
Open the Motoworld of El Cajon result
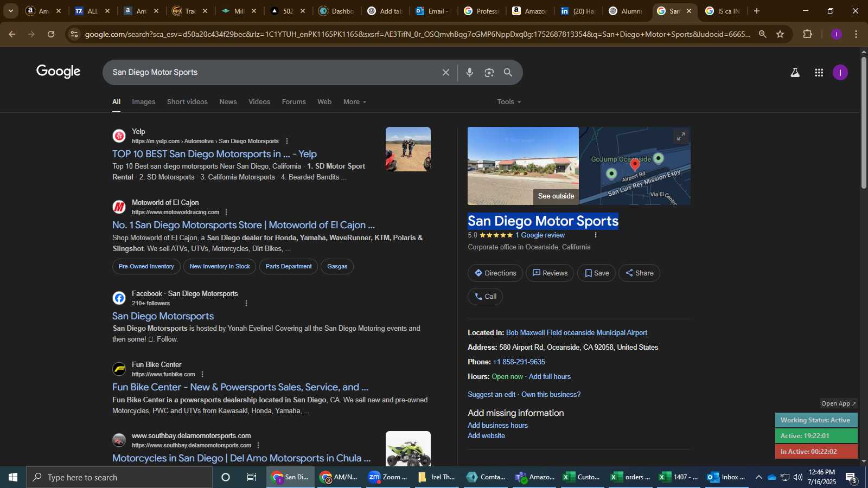[243, 225]
